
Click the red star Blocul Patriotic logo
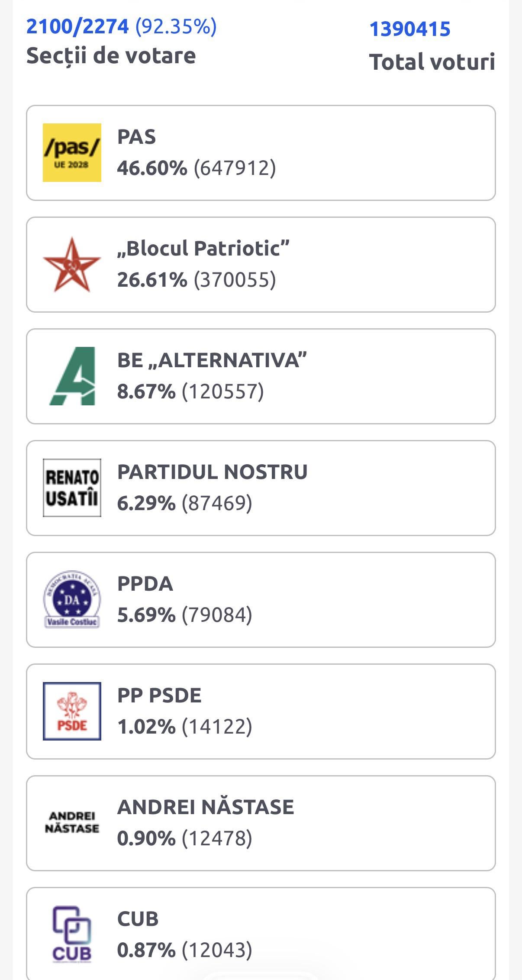click(x=72, y=264)
